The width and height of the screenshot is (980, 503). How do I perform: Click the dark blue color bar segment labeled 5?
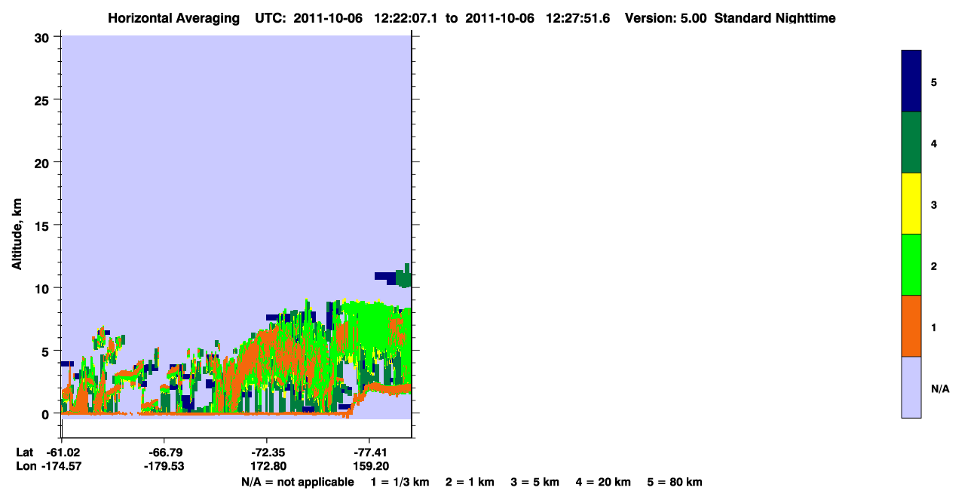click(x=911, y=81)
